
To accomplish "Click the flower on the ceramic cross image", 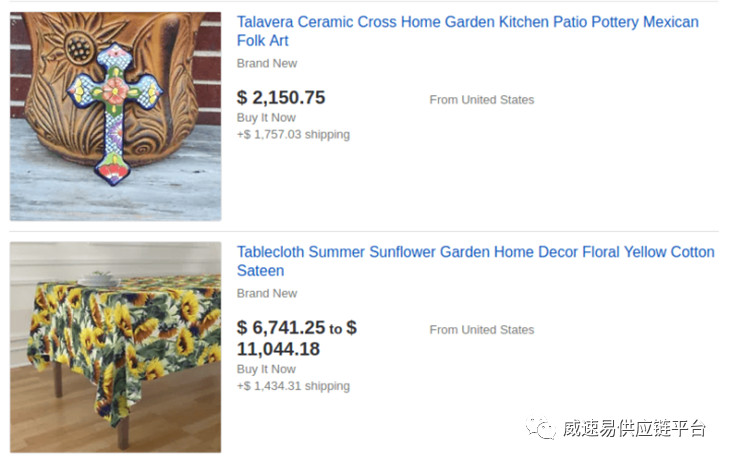I will pyautogui.click(x=115, y=91).
